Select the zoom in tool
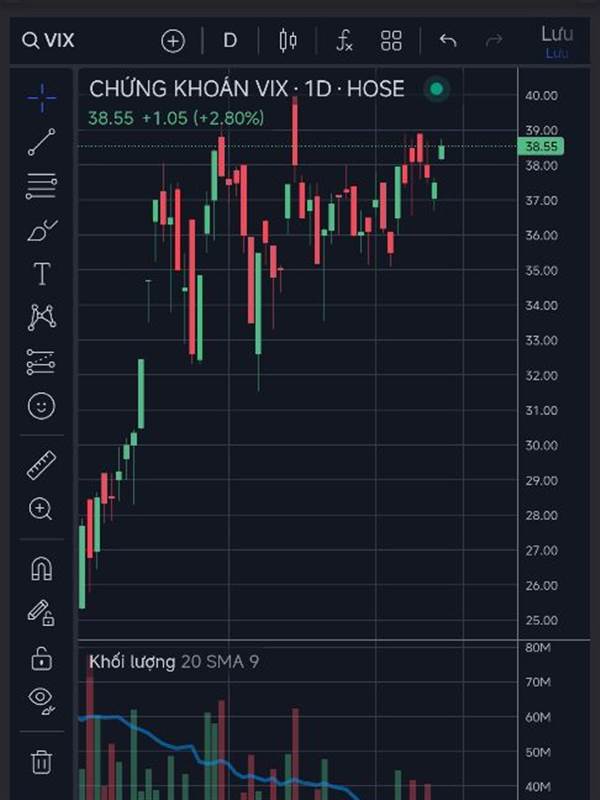This screenshot has width=600, height=800. [x=41, y=509]
